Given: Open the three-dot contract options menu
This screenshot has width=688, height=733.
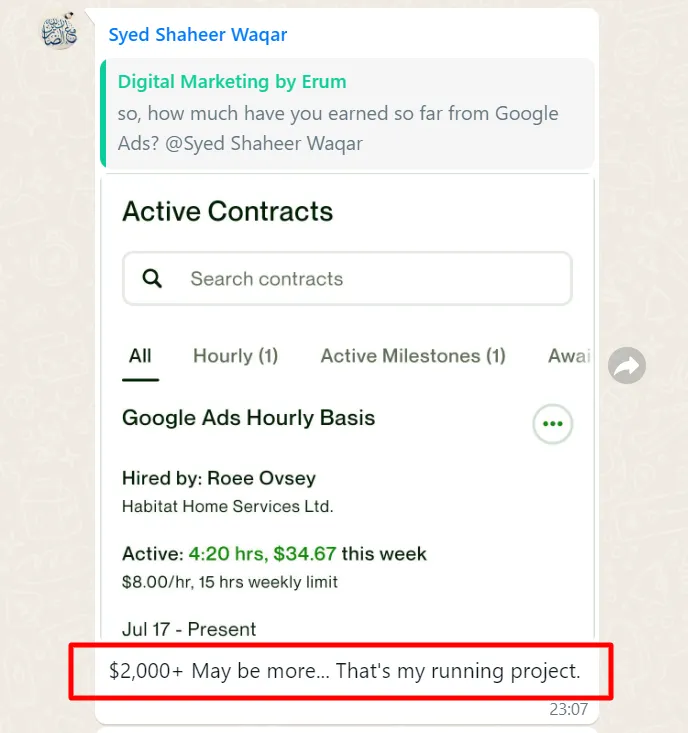Looking at the screenshot, I should tap(552, 424).
